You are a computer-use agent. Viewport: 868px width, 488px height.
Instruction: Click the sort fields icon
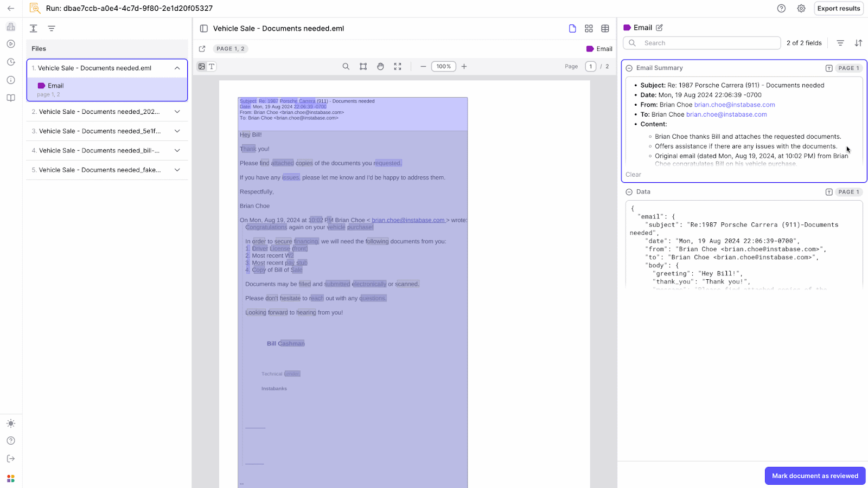coord(858,43)
